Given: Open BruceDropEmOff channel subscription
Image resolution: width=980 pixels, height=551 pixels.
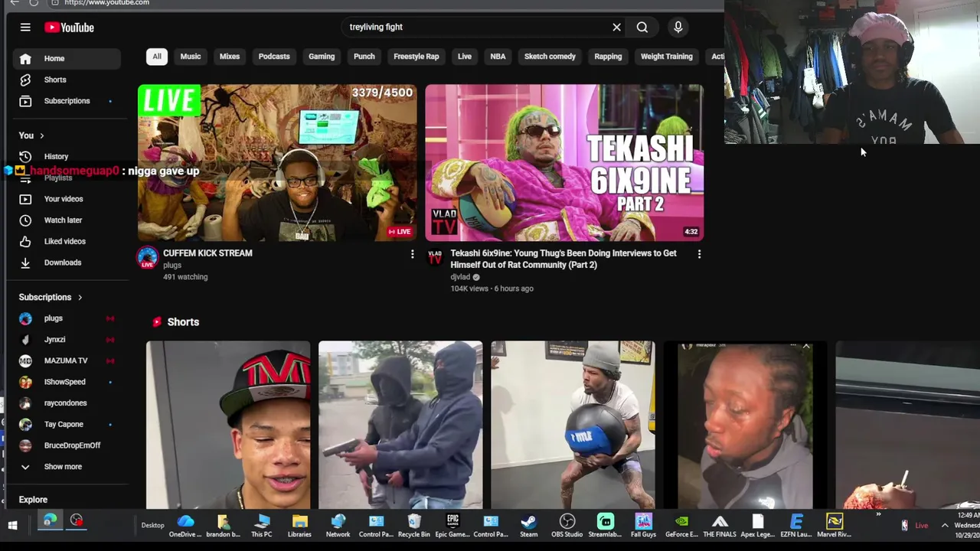Looking at the screenshot, I should click(67, 445).
